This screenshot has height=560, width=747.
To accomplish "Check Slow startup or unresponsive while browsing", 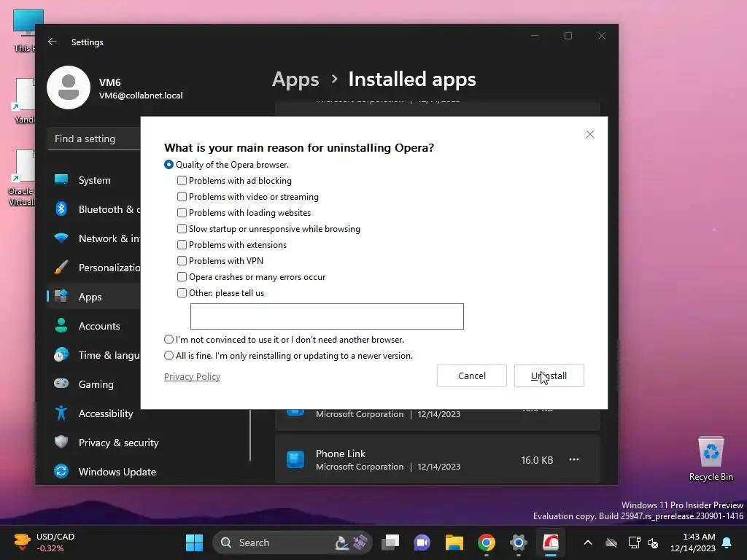I will (182, 229).
